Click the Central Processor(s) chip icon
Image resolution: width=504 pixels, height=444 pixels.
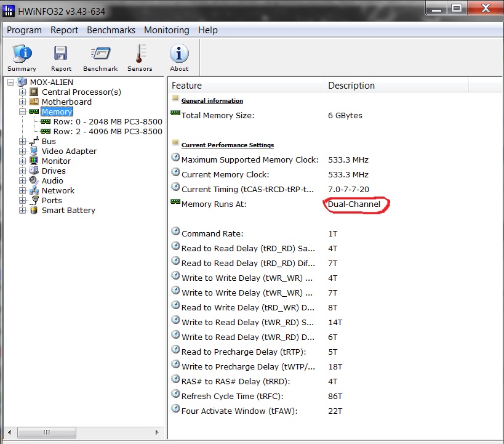click(x=34, y=92)
